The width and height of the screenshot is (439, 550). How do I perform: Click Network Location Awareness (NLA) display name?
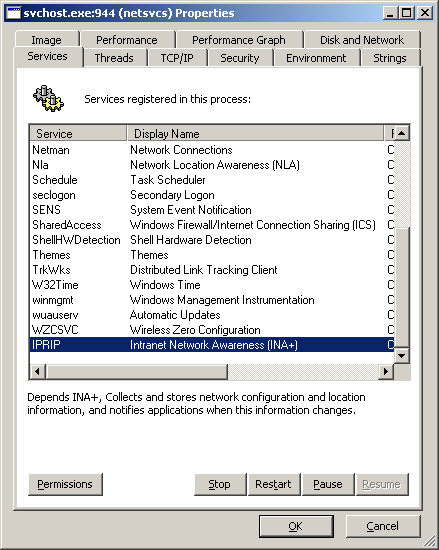tap(215, 165)
